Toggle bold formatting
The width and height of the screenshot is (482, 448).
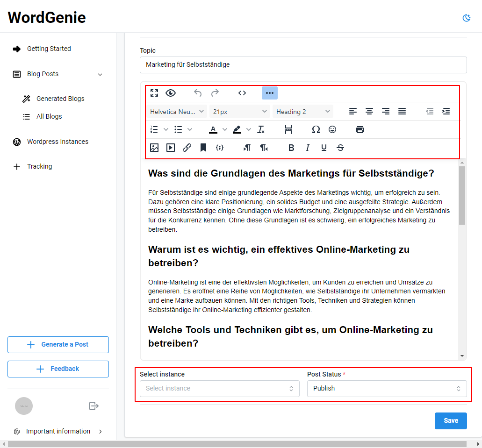pyautogui.click(x=291, y=148)
